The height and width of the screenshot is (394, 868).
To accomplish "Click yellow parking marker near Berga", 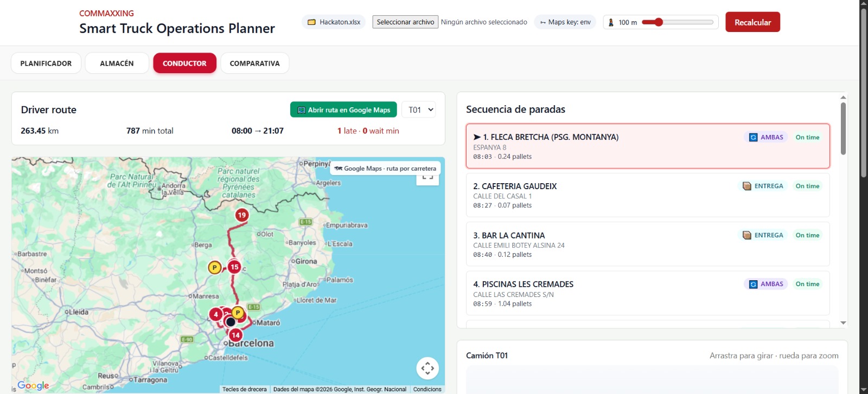I will coord(215,267).
